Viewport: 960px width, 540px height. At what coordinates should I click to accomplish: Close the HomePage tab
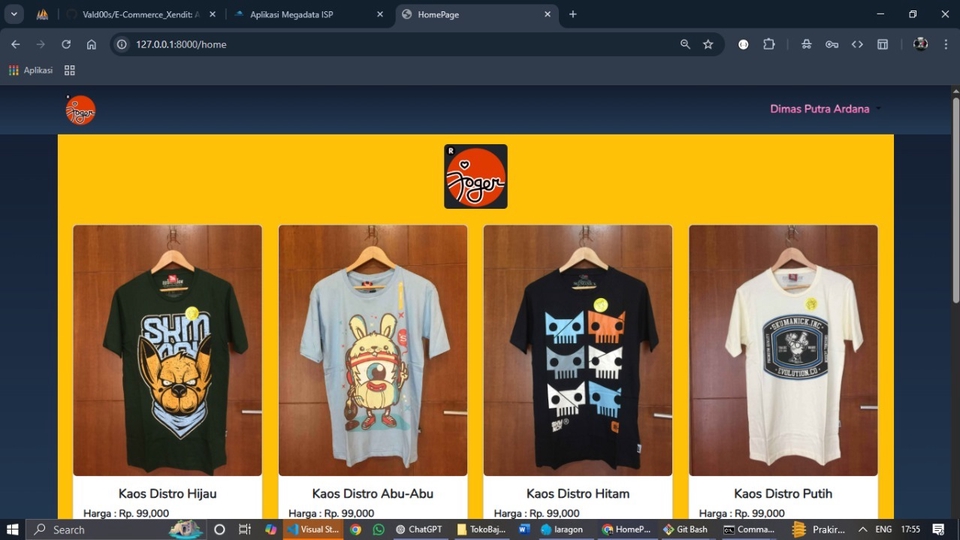point(547,14)
